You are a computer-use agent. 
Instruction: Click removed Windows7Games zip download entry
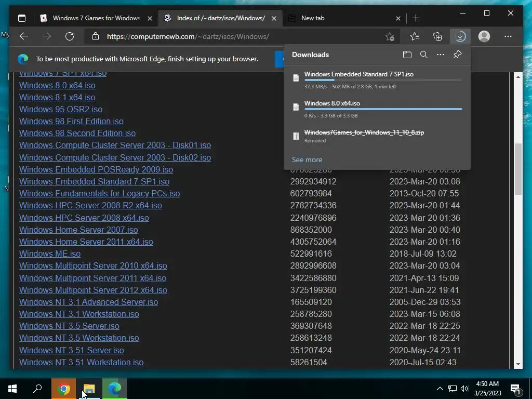(x=377, y=136)
